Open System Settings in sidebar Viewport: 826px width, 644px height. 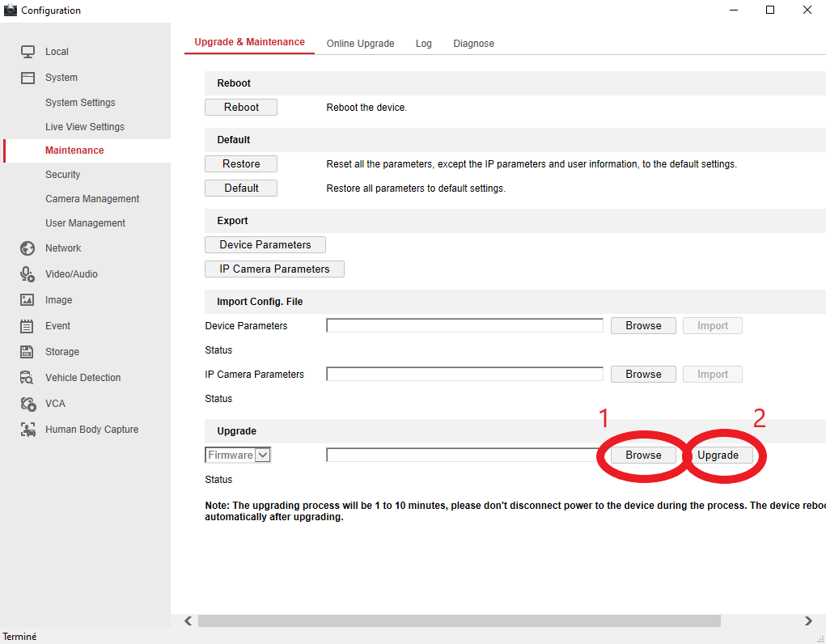80,102
